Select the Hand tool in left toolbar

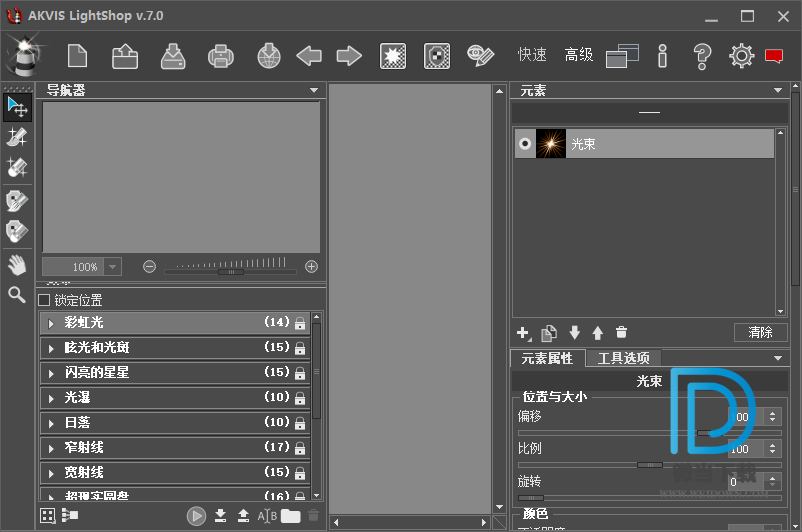pyautogui.click(x=17, y=265)
